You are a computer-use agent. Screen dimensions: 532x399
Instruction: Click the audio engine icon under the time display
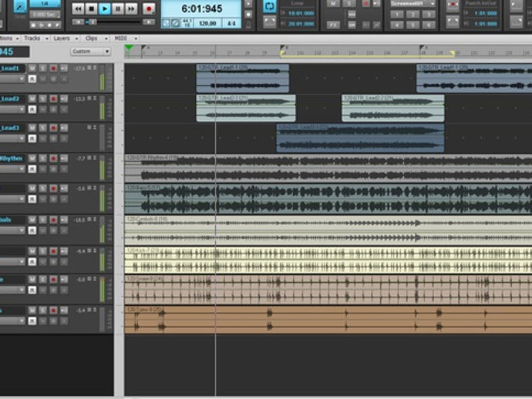pyautogui.click(x=166, y=23)
